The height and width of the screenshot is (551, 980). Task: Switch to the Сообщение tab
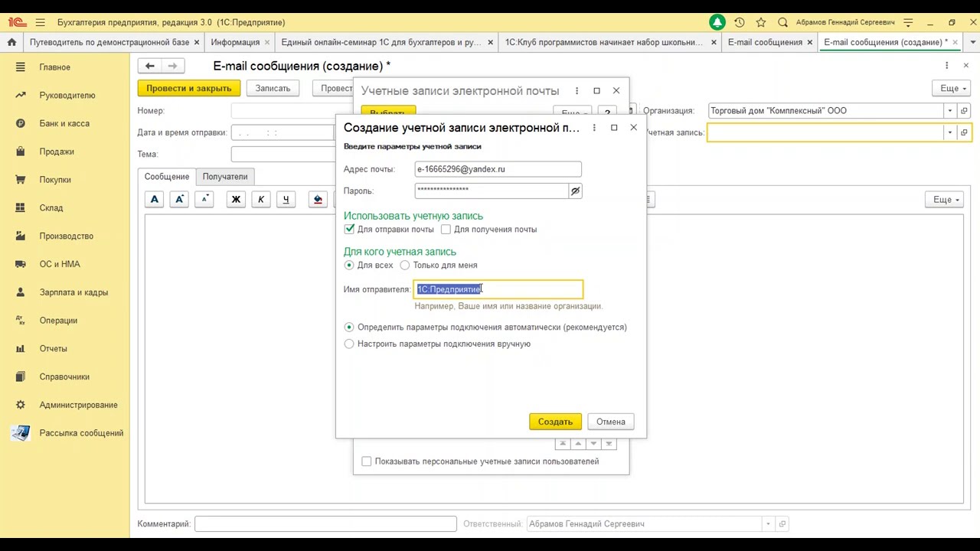pyautogui.click(x=167, y=177)
